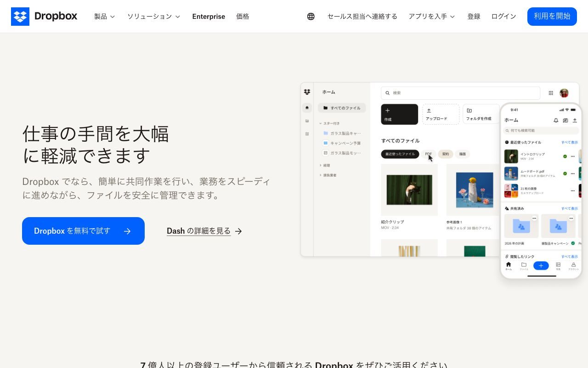Select the Enterprise menu item
Image resolution: width=588 pixels, height=368 pixels.
(209, 17)
